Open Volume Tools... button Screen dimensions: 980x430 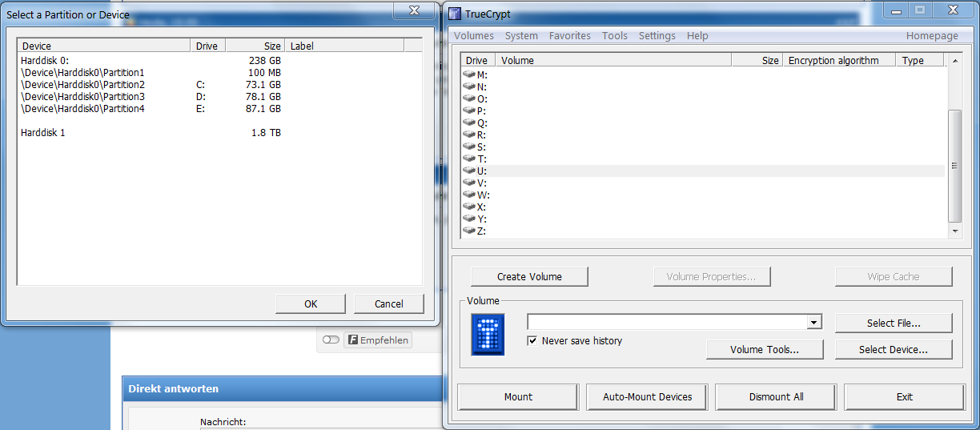(x=765, y=349)
